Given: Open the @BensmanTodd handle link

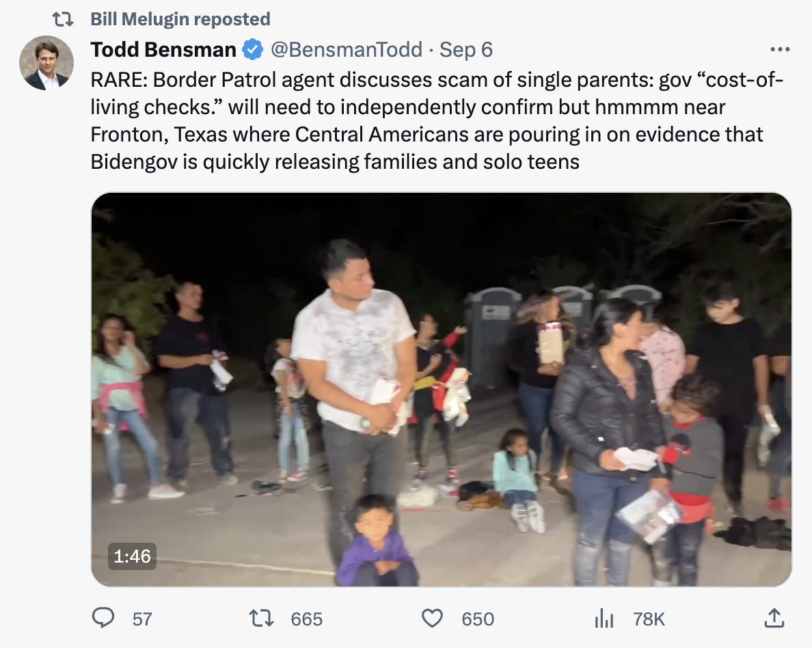Looking at the screenshot, I should (346, 50).
